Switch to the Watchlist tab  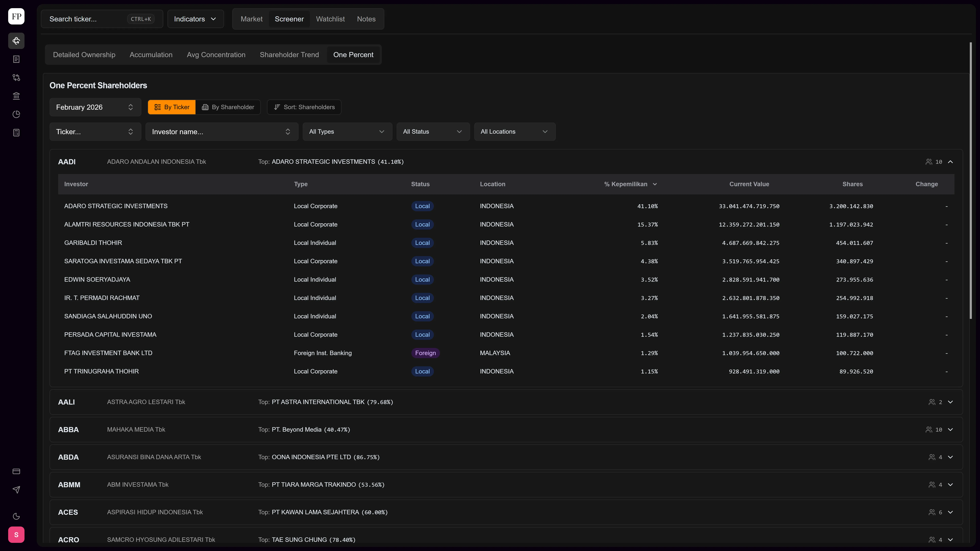330,19
